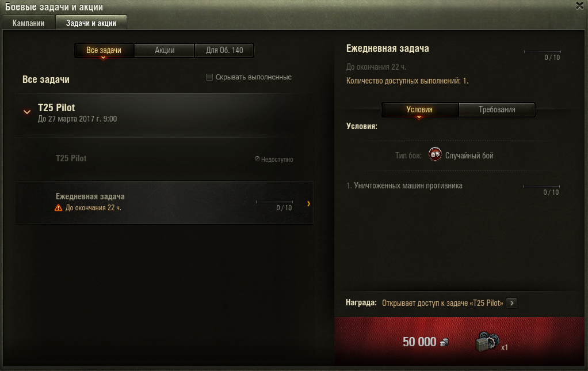Click the Ежедневная задача progress bar in list
588x371 pixels.
click(274, 202)
